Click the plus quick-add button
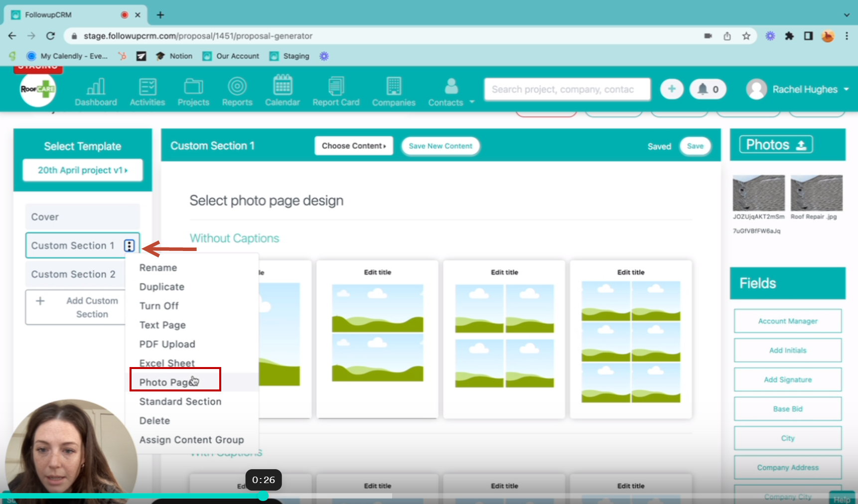The height and width of the screenshot is (504, 858). coord(672,89)
